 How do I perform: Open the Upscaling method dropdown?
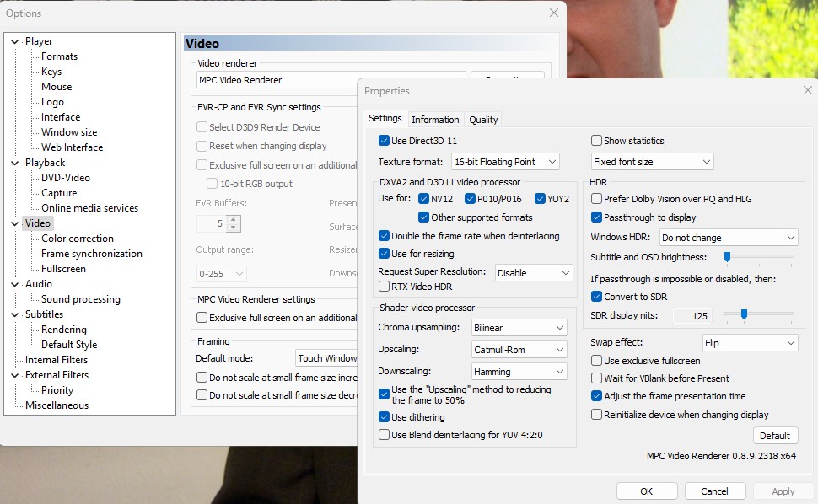coord(519,349)
